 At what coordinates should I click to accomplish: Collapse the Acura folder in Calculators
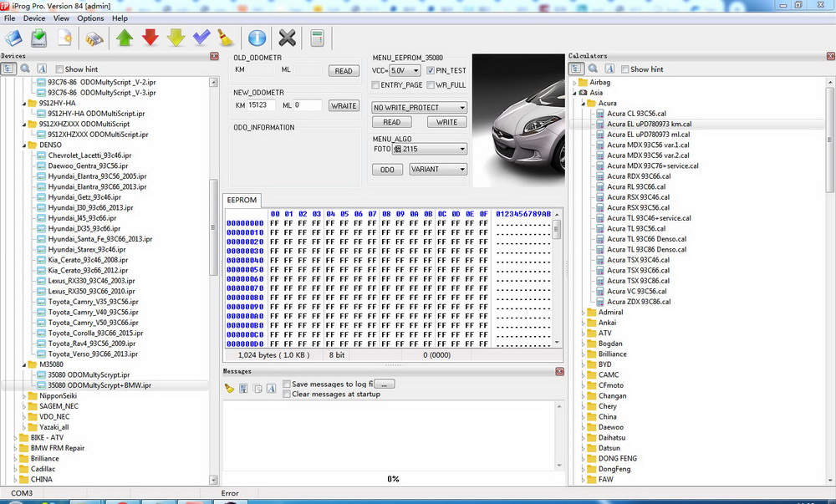coord(584,104)
